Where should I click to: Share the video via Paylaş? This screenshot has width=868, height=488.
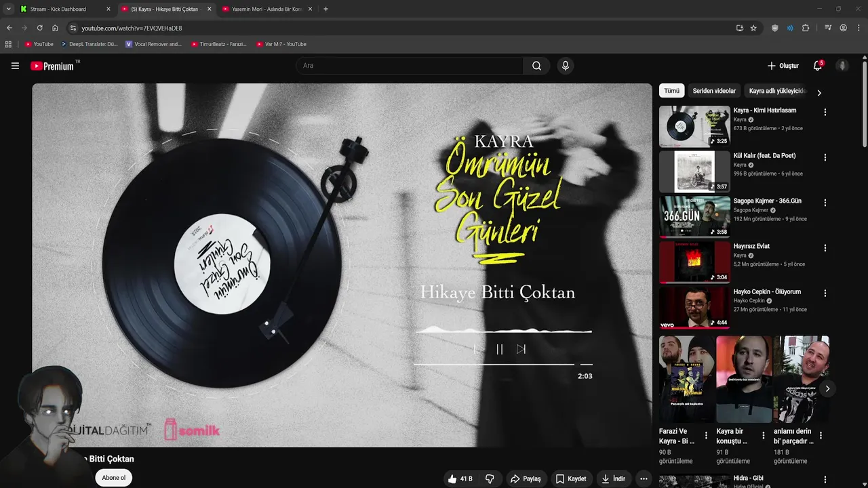(x=526, y=479)
